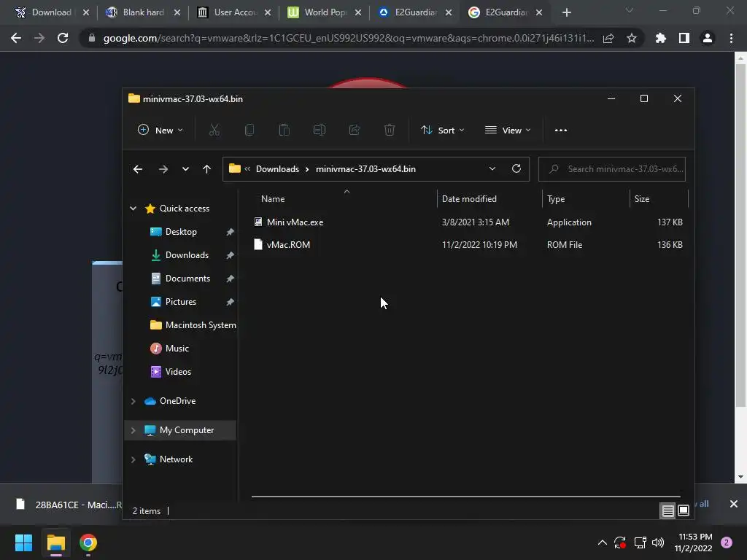Viewport: 747px width, 560px height.
Task: Click the Chrome taskbar icon
Action: click(x=88, y=542)
